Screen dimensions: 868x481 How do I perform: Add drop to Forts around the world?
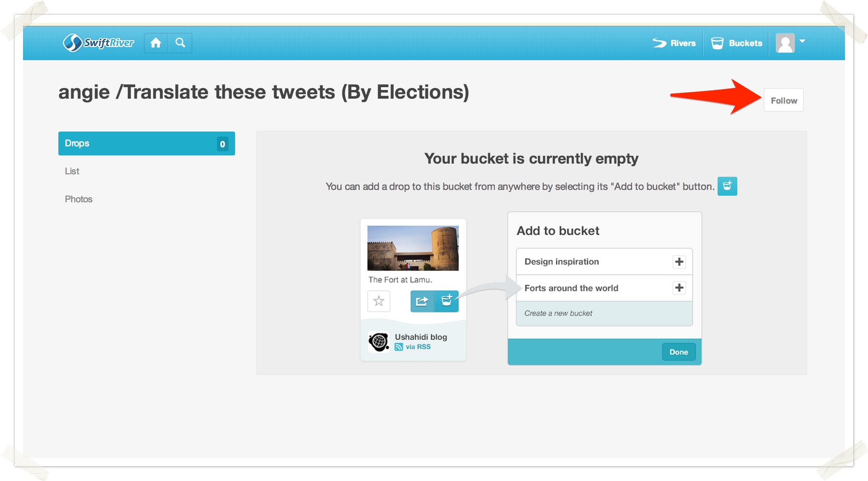pyautogui.click(x=679, y=288)
